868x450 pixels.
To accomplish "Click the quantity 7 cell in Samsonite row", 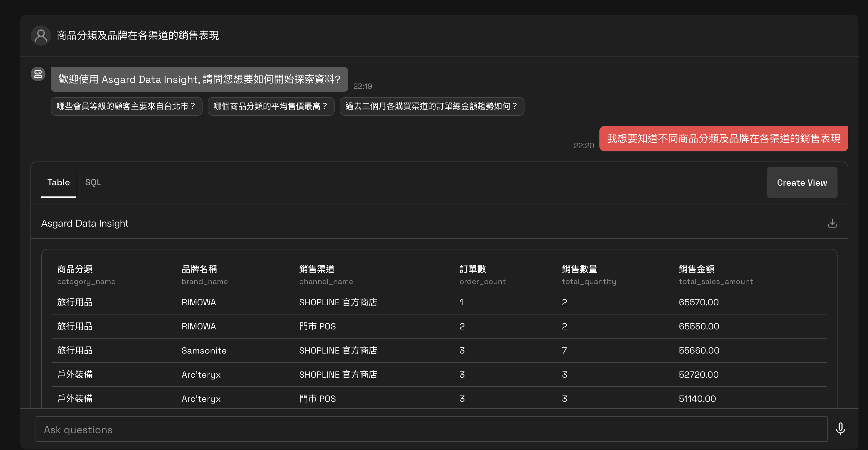I will point(564,351).
